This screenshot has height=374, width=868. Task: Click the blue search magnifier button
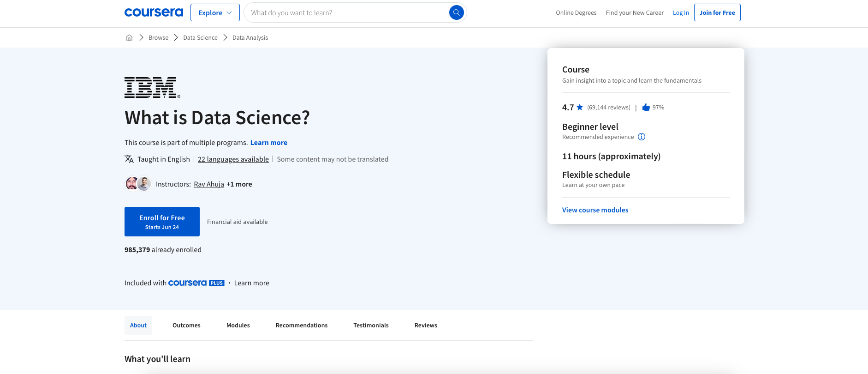[456, 12]
